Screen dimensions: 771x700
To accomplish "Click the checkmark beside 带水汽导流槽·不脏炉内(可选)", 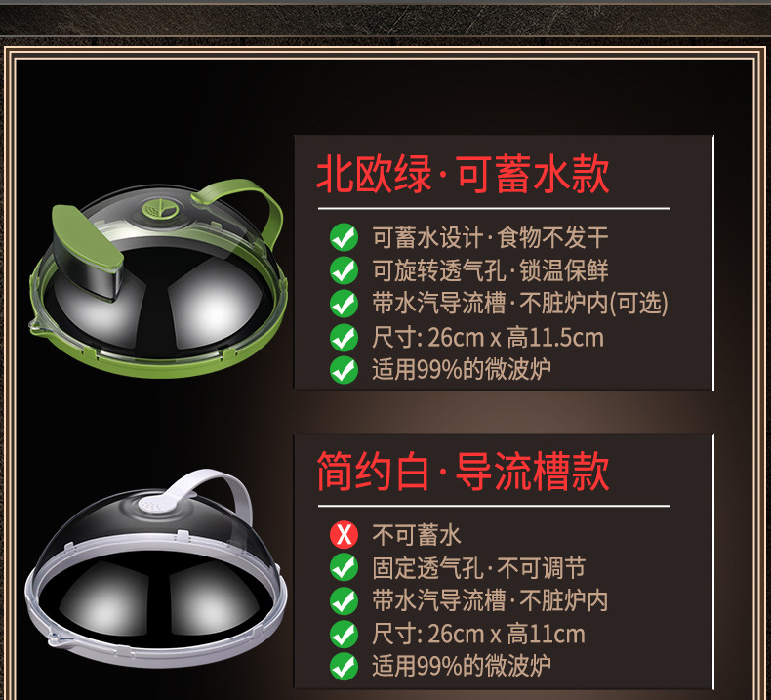I will click(x=345, y=303).
